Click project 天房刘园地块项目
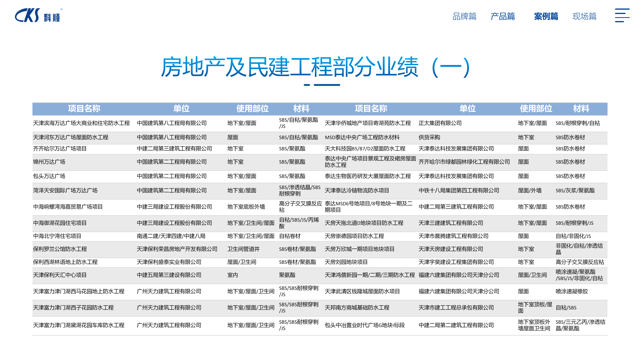The image size is (644, 362). tap(346, 262)
